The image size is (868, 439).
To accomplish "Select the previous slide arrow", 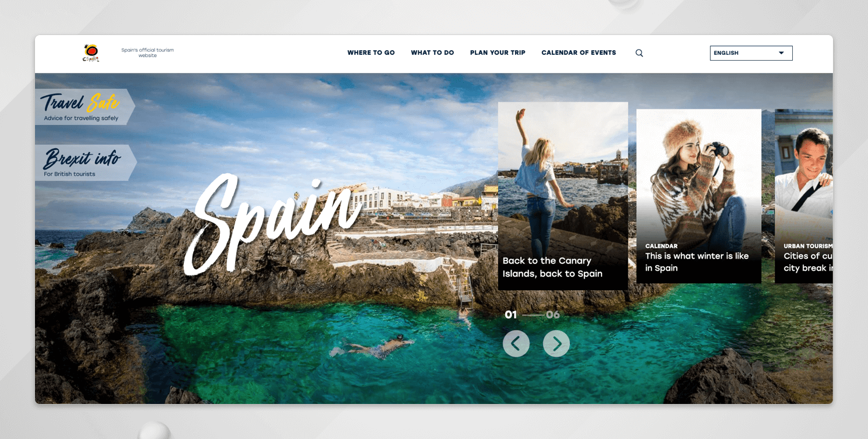I will click(x=516, y=343).
